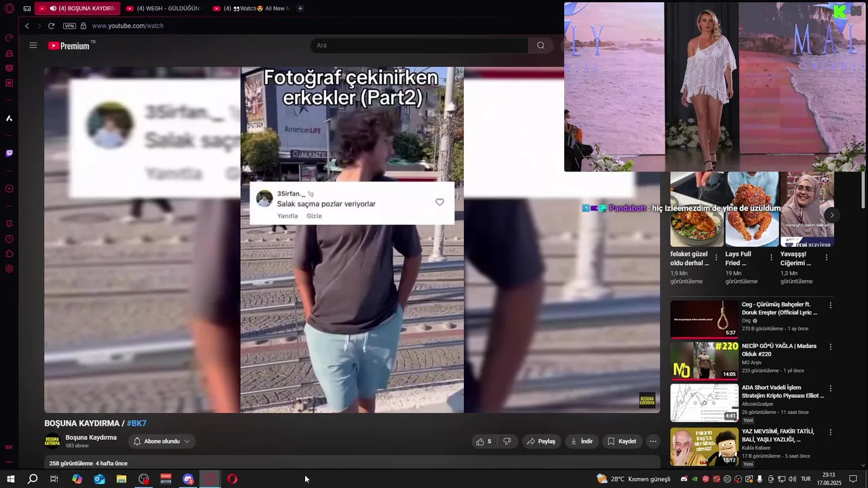Open File Explorer from the taskbar
This screenshot has height=488, width=868.
(x=121, y=479)
